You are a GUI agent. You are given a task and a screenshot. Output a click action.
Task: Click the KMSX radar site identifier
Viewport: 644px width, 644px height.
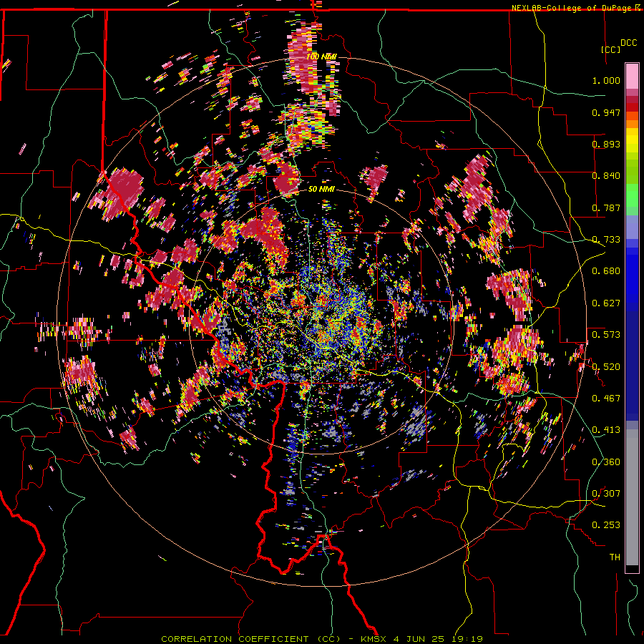[x=374, y=639]
